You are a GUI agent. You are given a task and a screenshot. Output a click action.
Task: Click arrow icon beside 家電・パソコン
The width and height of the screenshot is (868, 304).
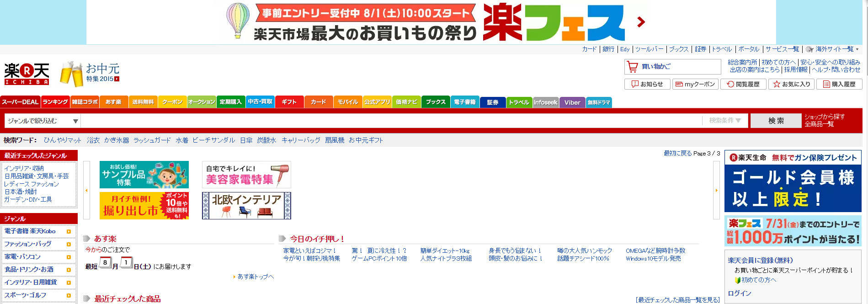[x=69, y=257]
